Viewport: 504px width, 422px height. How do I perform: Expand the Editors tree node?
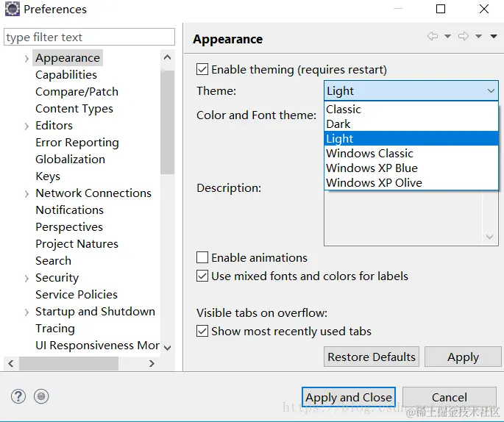(x=26, y=126)
